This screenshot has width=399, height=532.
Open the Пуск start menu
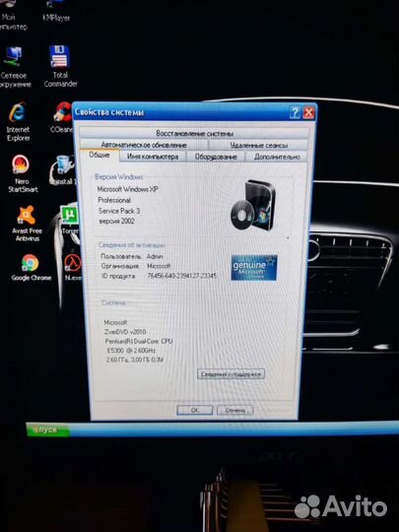pos(47,430)
